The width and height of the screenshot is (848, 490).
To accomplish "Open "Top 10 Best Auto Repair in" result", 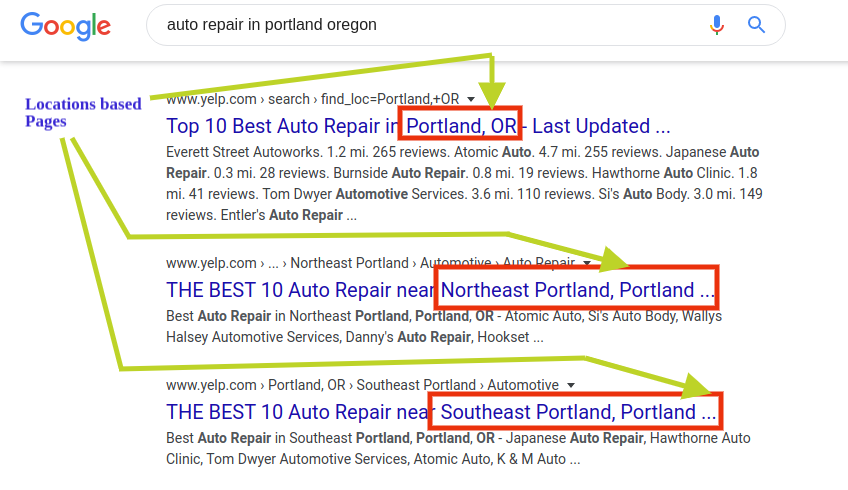I will pyautogui.click(x=282, y=127).
